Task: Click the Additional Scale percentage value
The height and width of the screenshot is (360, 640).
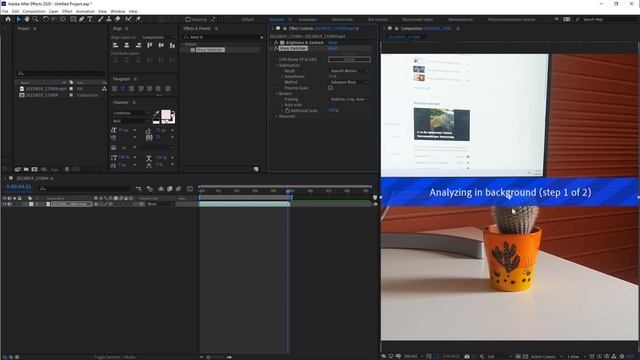Action: (x=333, y=111)
